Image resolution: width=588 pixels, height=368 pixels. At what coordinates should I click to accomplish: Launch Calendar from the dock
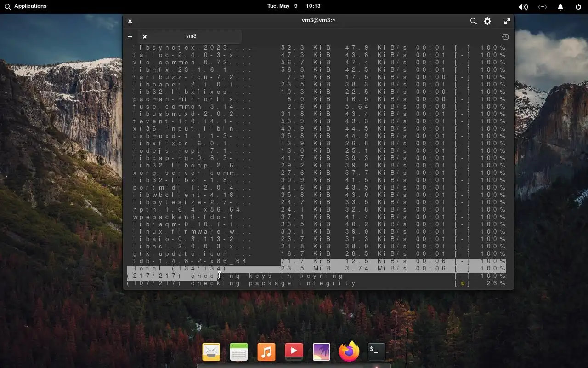[239, 352]
